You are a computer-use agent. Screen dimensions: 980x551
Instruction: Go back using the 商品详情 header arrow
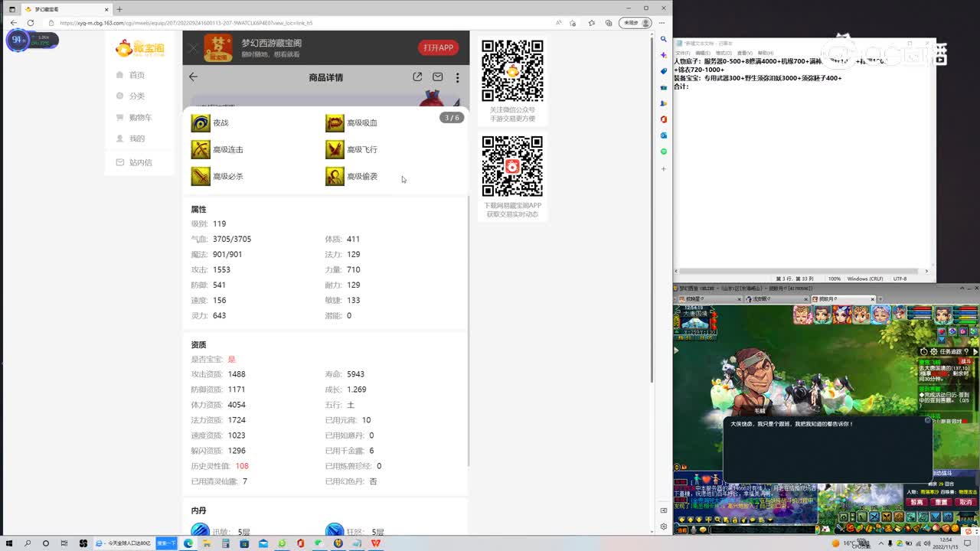tap(193, 77)
